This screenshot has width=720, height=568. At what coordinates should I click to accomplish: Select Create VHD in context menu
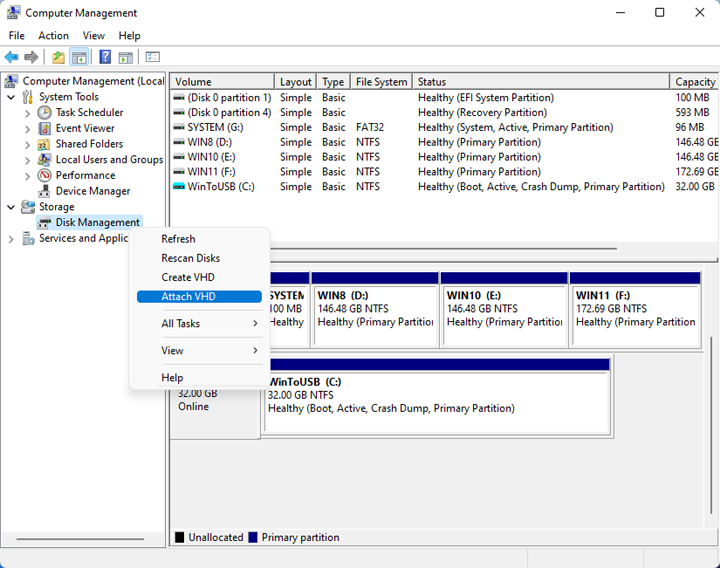click(199, 277)
